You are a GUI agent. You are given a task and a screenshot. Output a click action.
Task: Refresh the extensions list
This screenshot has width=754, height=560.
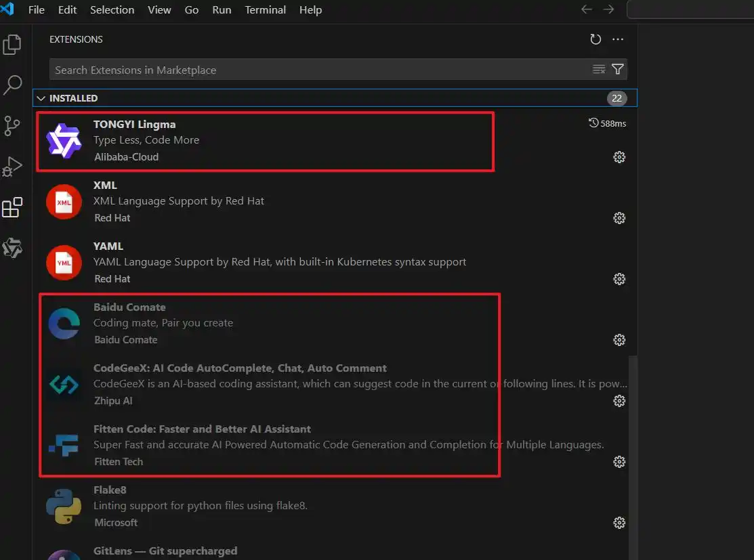(x=595, y=39)
